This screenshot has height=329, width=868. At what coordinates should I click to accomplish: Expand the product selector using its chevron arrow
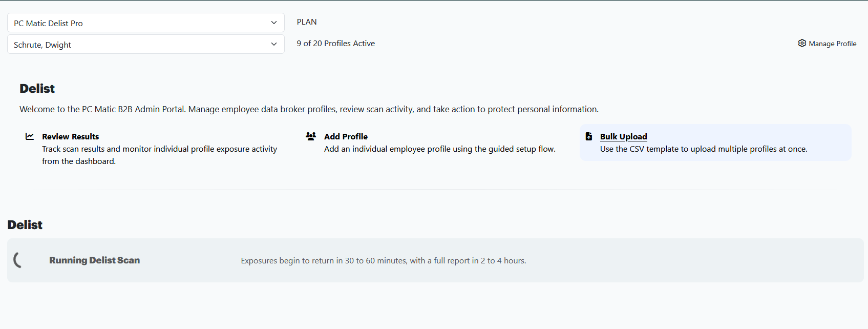coord(274,23)
